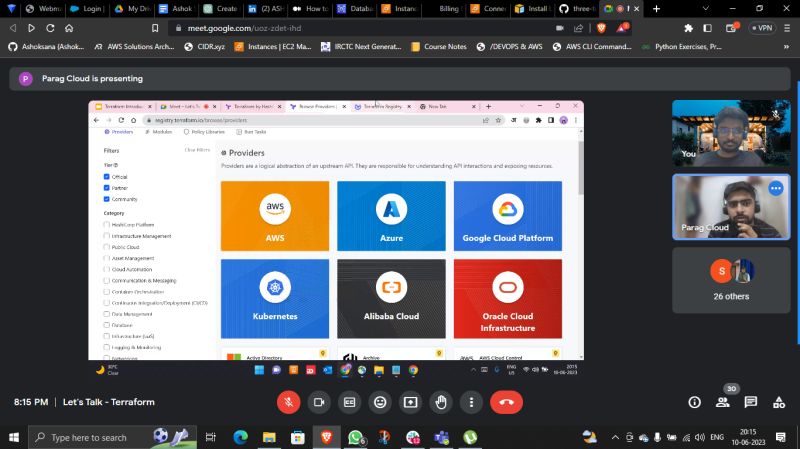Toggle closed captions in Meet
Screen dimensions: 800x449
click(349, 402)
